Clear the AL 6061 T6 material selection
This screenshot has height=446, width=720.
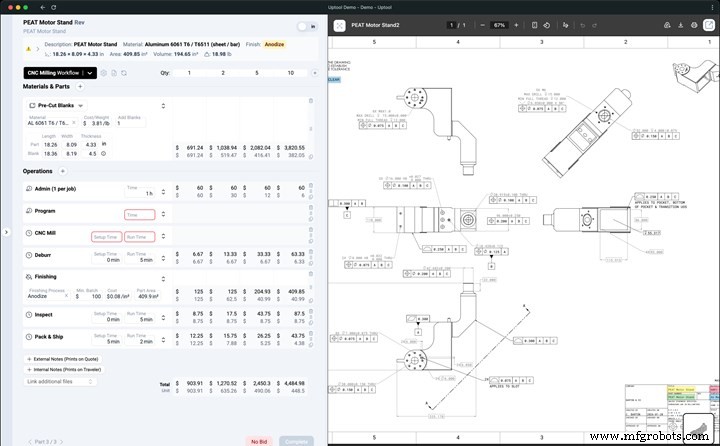(x=74, y=123)
